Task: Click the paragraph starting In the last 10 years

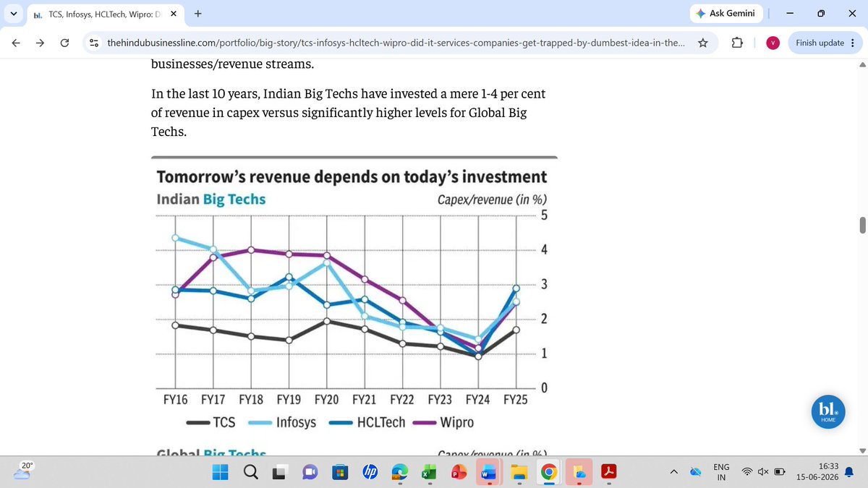Action: [347, 114]
